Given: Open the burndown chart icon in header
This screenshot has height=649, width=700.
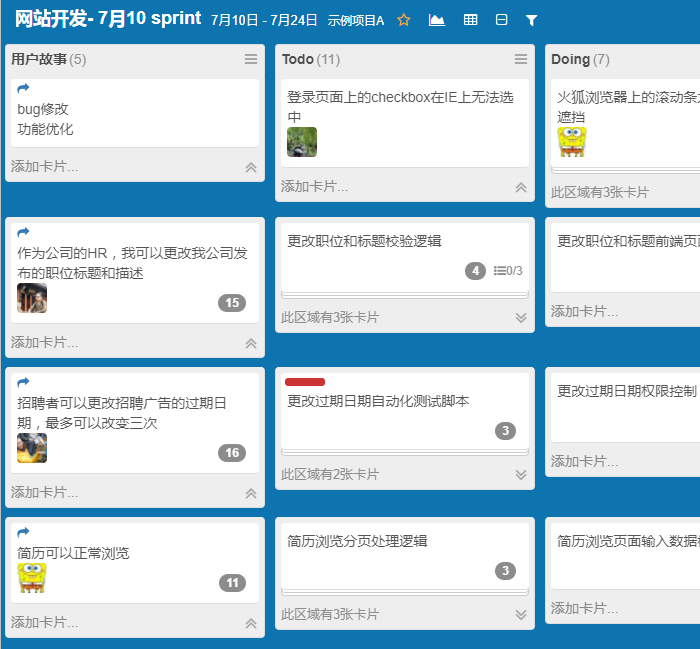Looking at the screenshot, I should (437, 20).
